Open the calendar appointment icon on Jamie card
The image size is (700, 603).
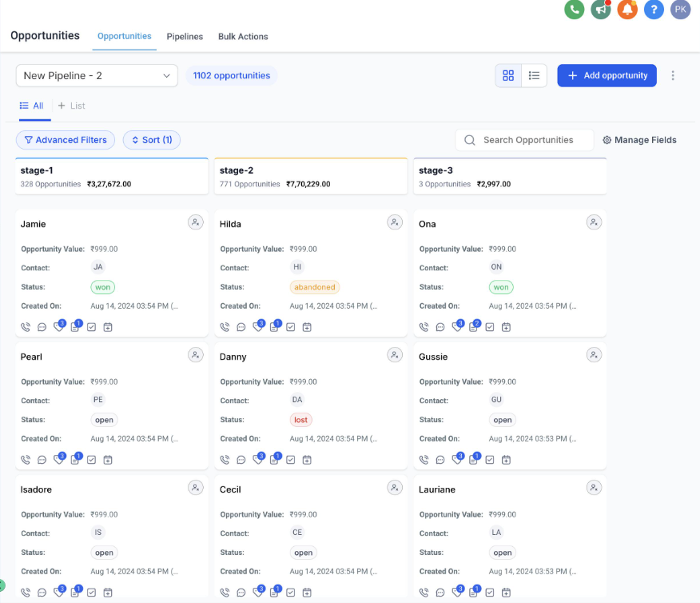[108, 327]
